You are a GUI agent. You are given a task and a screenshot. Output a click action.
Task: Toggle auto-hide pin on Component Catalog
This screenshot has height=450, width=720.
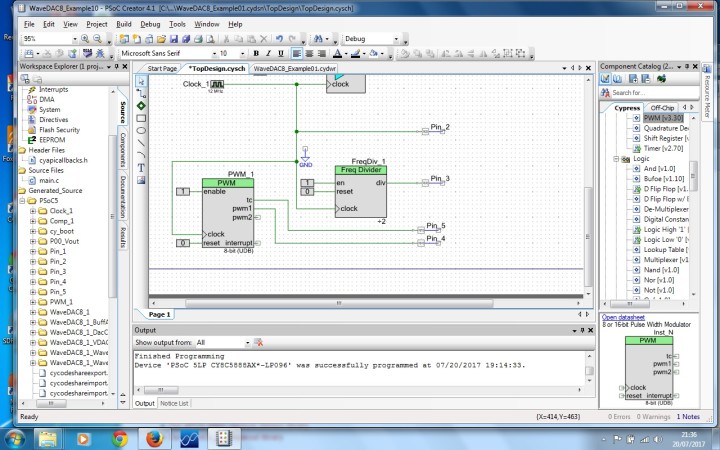tap(687, 67)
